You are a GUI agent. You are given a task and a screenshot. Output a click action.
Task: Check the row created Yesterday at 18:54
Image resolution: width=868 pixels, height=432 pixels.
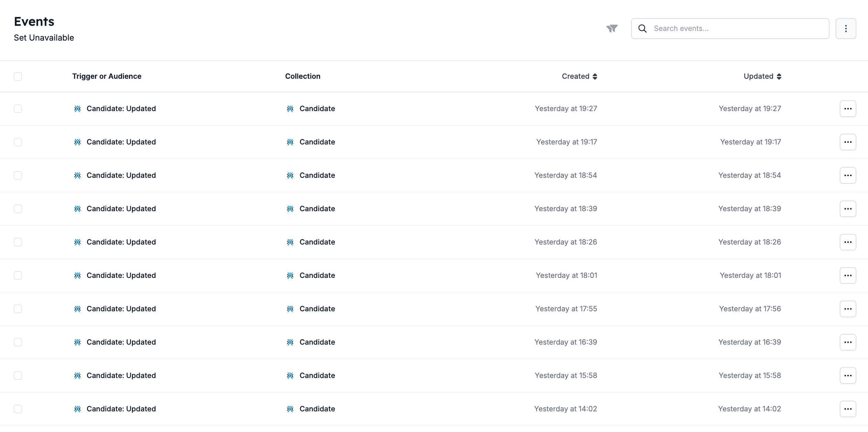(x=18, y=175)
